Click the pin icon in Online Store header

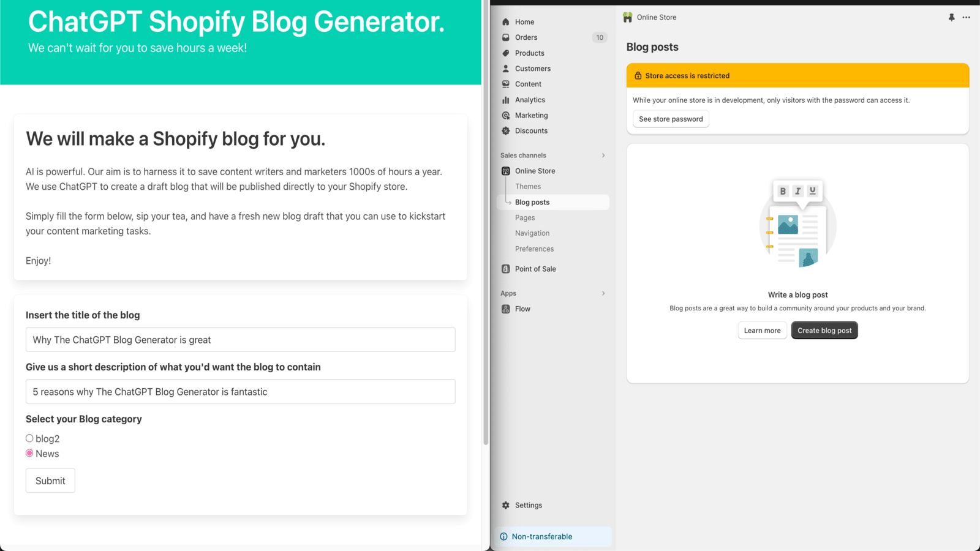point(951,17)
